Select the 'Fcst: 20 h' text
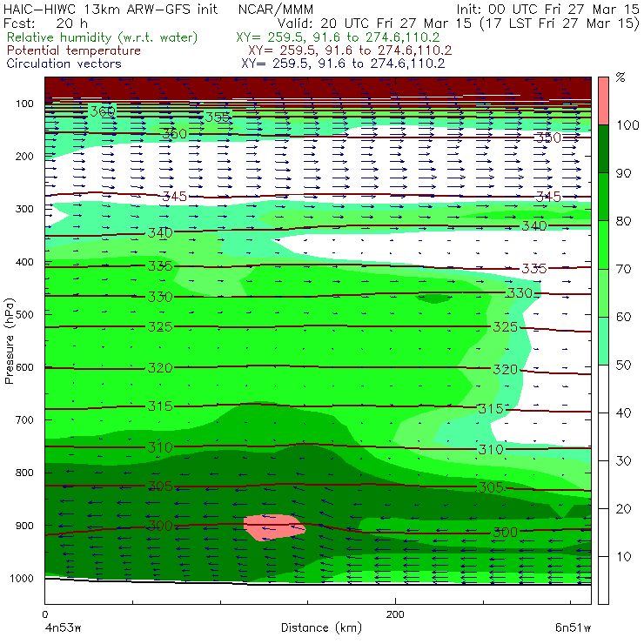 (45, 23)
